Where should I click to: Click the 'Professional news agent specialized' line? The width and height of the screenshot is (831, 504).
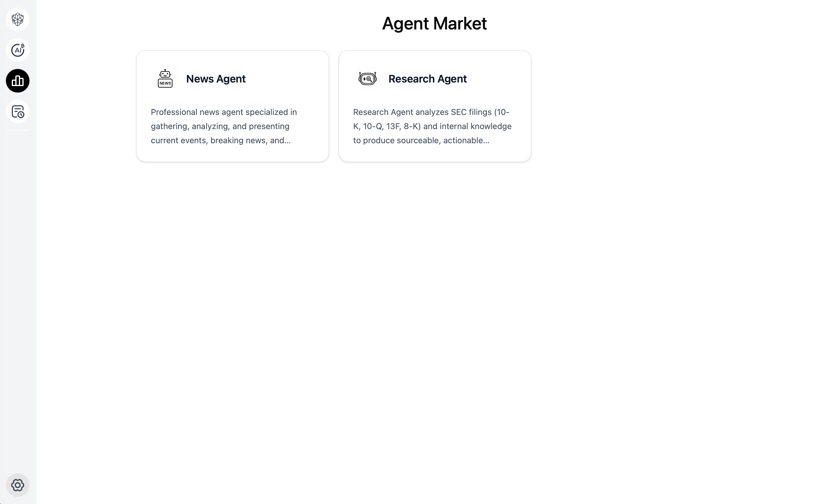tap(224, 112)
